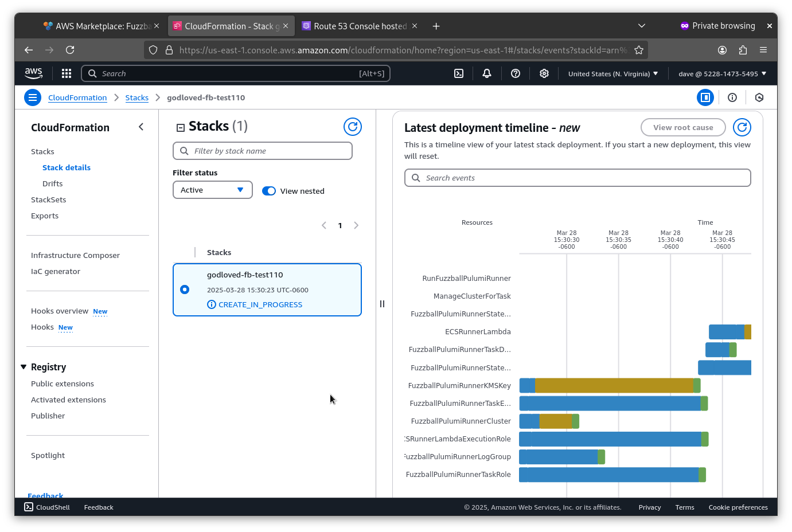
Task: Open the browser tab list dropdown
Action: pos(642,26)
